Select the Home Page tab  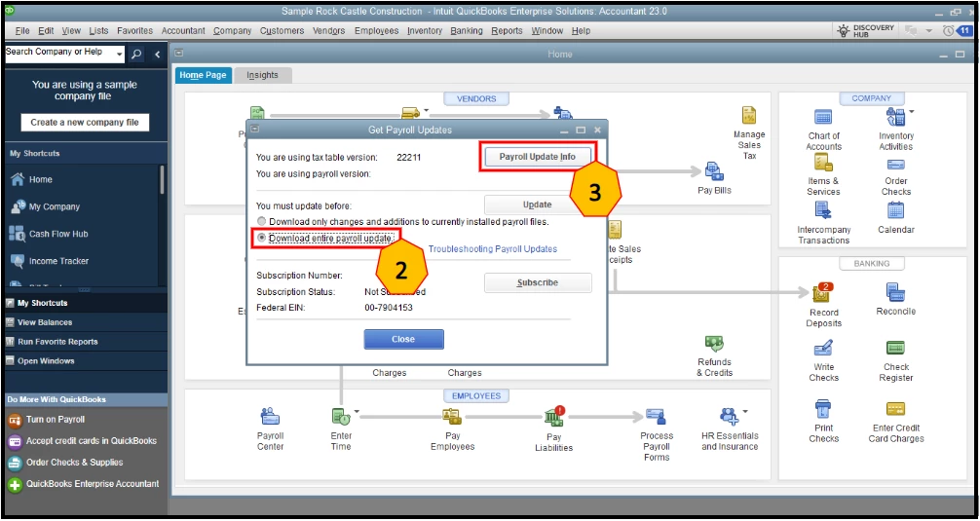pyautogui.click(x=204, y=75)
